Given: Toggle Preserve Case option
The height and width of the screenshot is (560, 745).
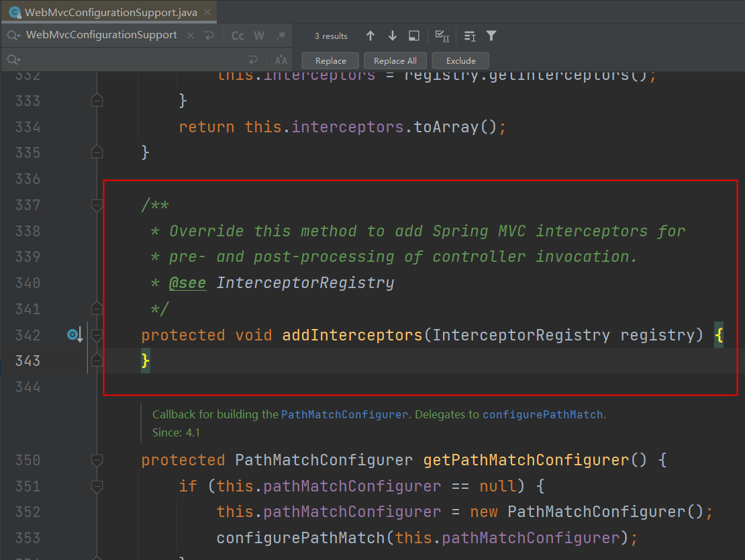Looking at the screenshot, I should [x=281, y=60].
